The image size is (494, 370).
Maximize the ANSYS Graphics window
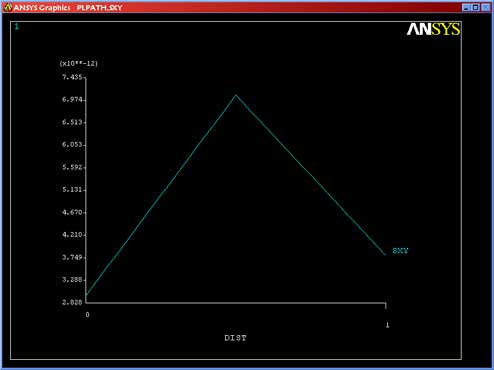476,7
